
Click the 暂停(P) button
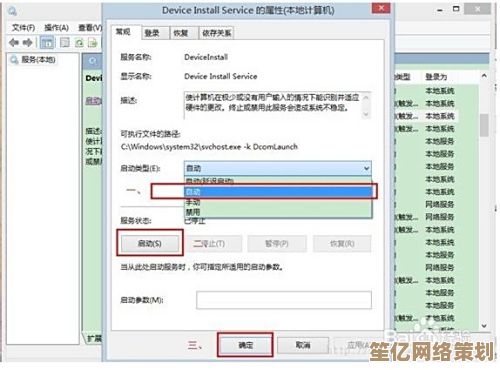[277, 244]
